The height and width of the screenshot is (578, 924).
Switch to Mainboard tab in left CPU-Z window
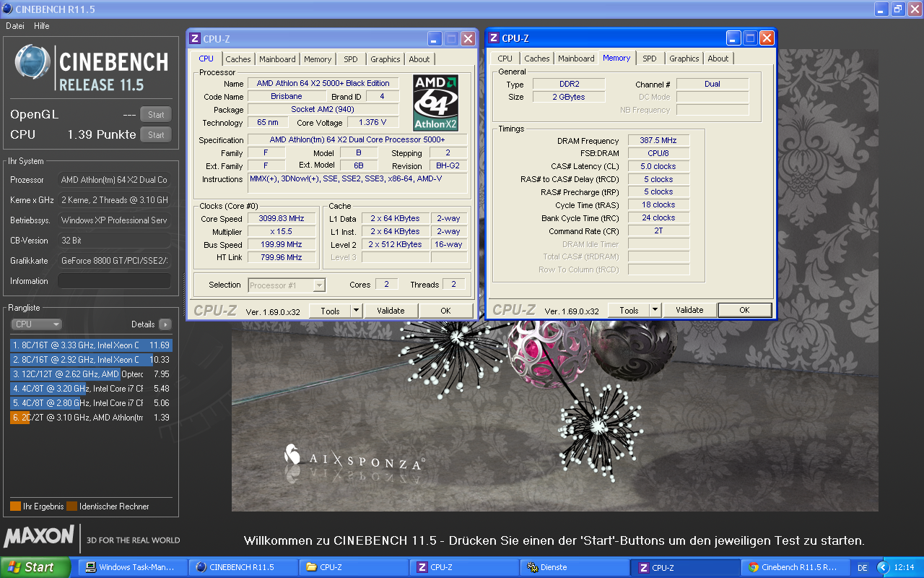(x=277, y=59)
